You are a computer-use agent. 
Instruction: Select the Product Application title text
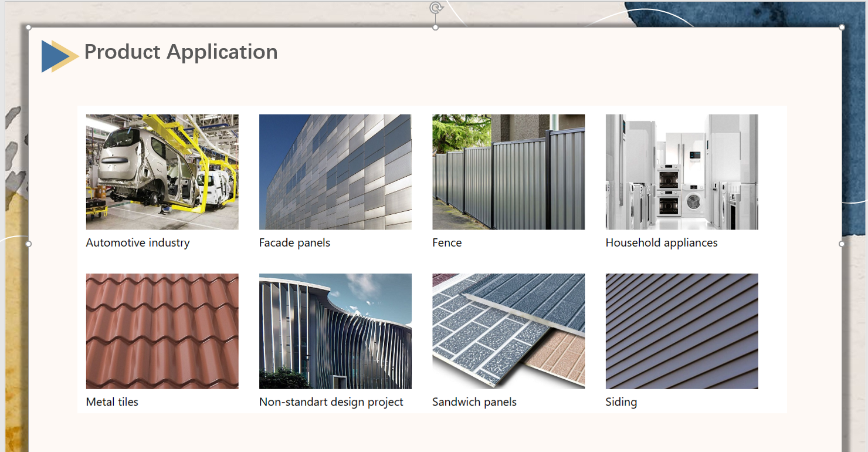181,52
